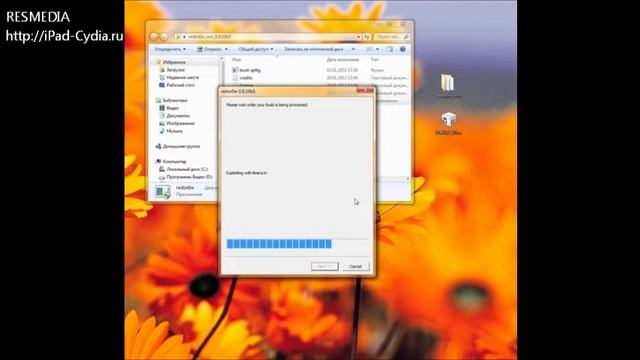Select Библиотеки in navigation pane
The width and height of the screenshot is (640, 360).
175,100
